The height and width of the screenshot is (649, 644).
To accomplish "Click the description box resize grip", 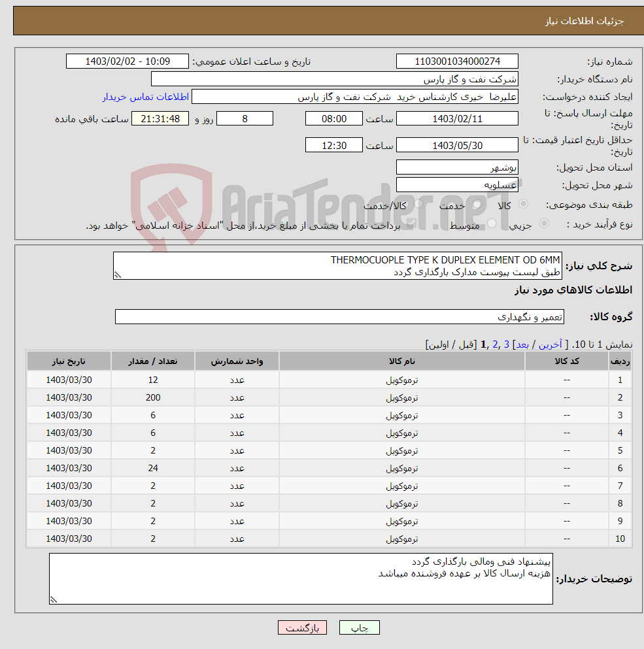I will [118, 275].
